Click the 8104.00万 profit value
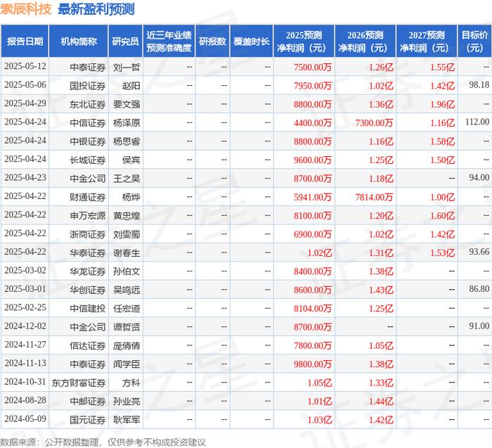The image size is (492, 448). point(313,308)
